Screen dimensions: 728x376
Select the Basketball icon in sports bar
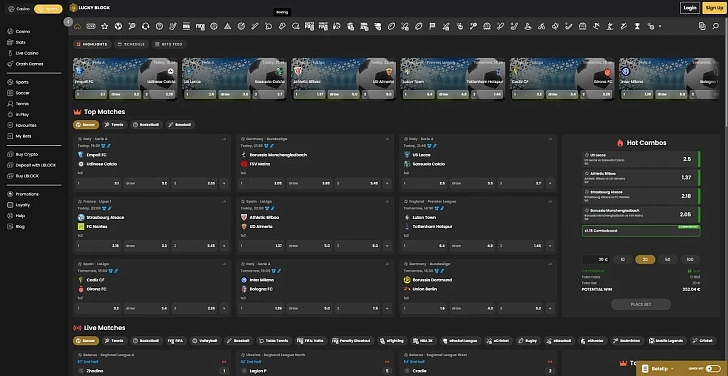[x=159, y=26]
